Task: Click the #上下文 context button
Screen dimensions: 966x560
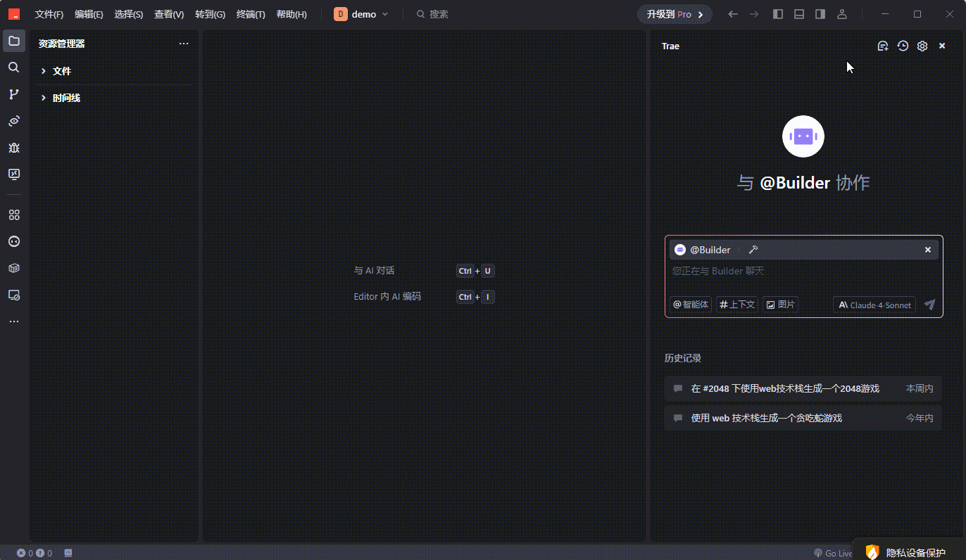Action: pyautogui.click(x=737, y=305)
